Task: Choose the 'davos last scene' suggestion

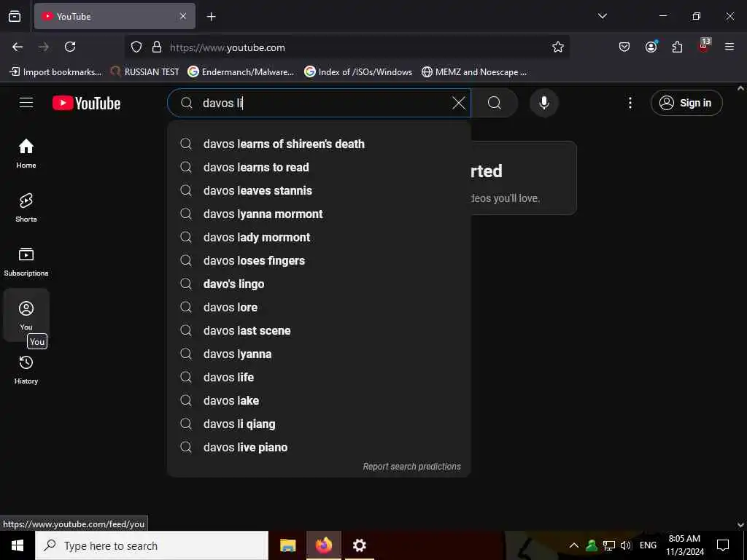Action: click(319, 330)
